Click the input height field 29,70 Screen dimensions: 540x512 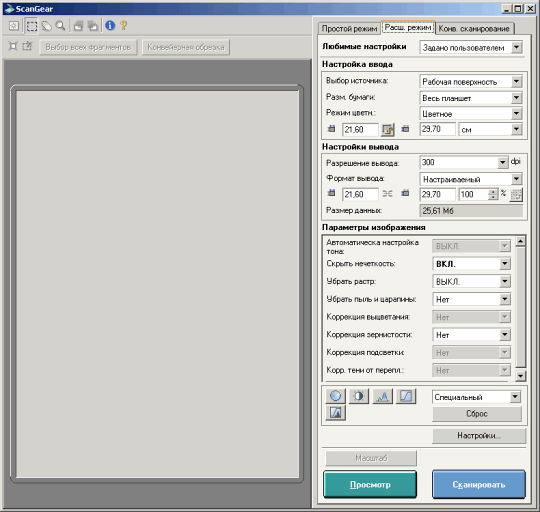pos(438,129)
